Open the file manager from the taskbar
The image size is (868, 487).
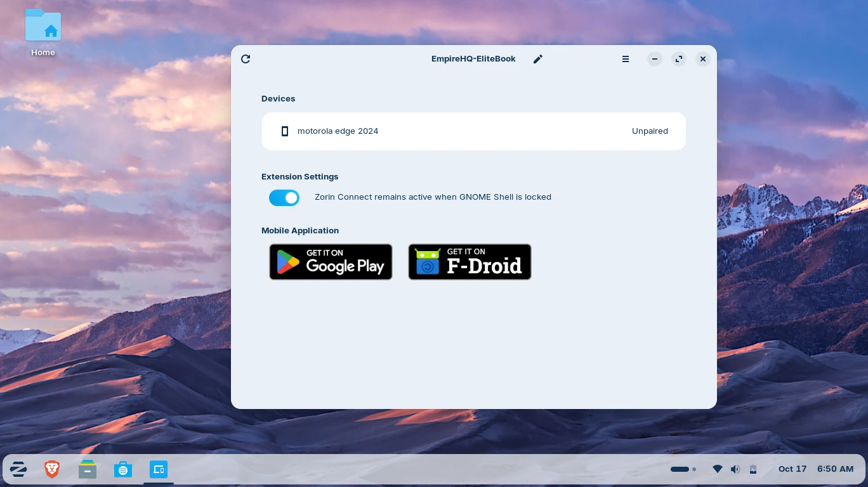click(x=88, y=469)
